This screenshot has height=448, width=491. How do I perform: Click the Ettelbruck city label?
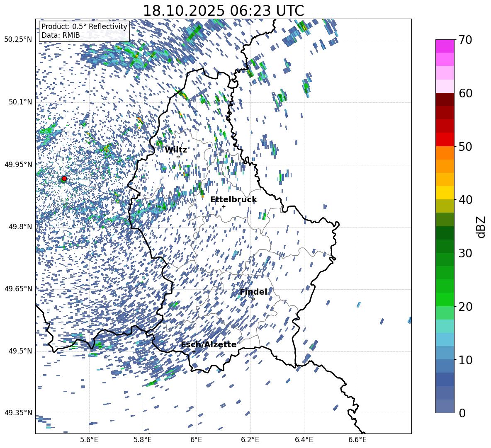tap(233, 200)
